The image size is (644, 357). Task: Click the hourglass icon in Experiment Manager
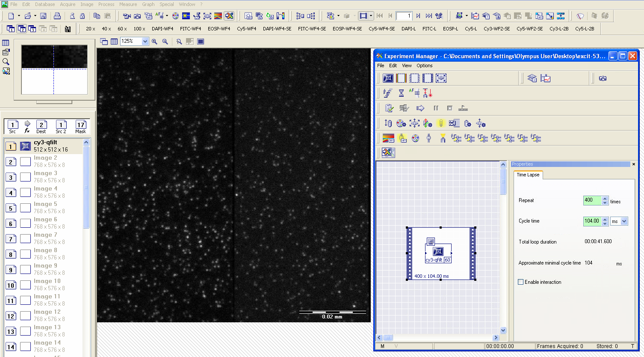pyautogui.click(x=401, y=93)
